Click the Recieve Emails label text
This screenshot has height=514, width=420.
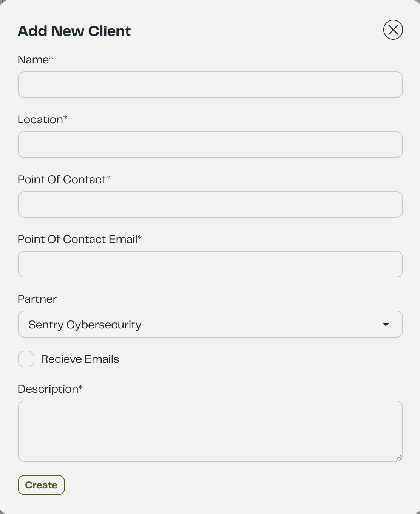pyautogui.click(x=80, y=359)
